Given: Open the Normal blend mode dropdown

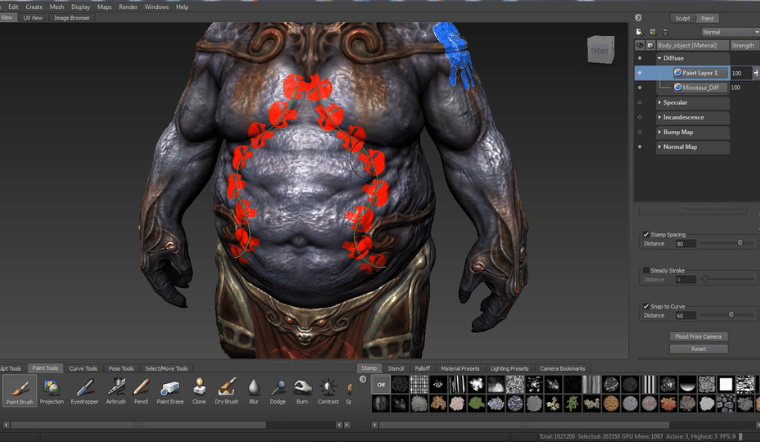Looking at the screenshot, I should point(730,32).
